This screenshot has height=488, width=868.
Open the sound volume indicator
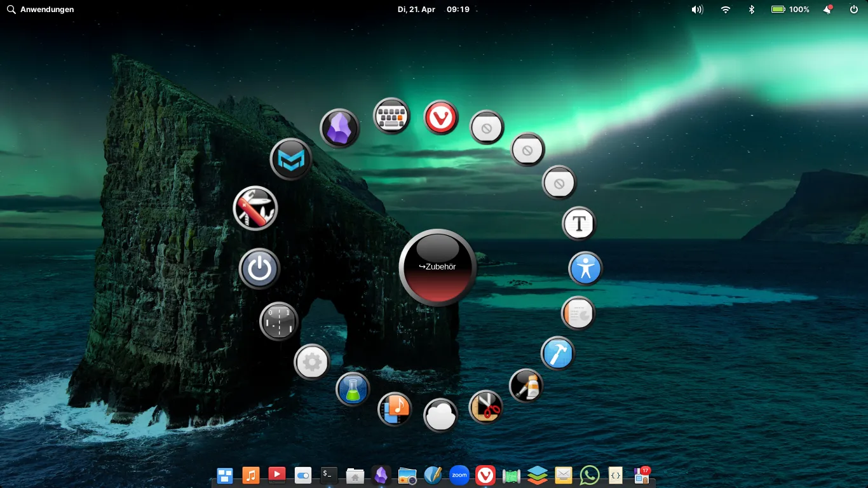tap(698, 10)
